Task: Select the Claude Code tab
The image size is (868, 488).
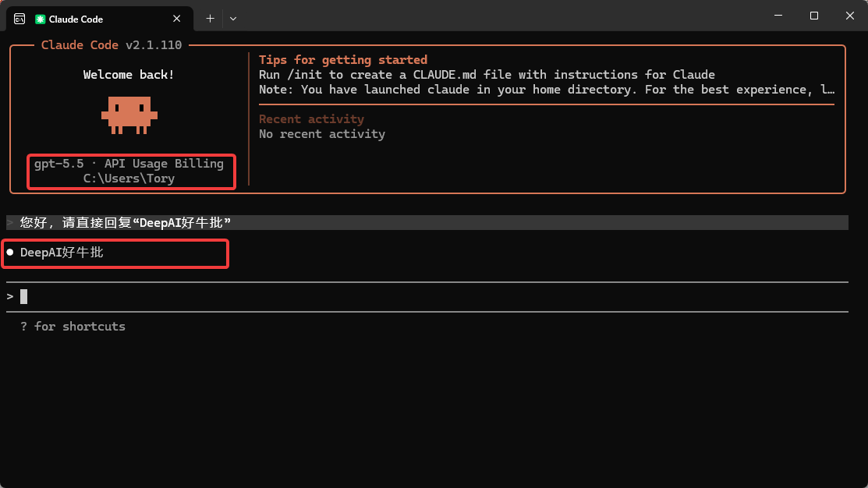Action: [x=100, y=19]
